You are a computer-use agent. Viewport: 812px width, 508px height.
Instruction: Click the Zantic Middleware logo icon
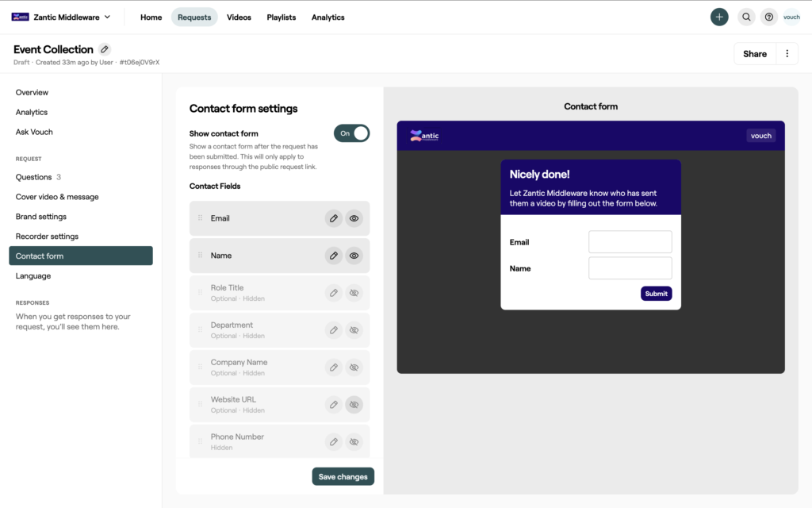pyautogui.click(x=20, y=17)
